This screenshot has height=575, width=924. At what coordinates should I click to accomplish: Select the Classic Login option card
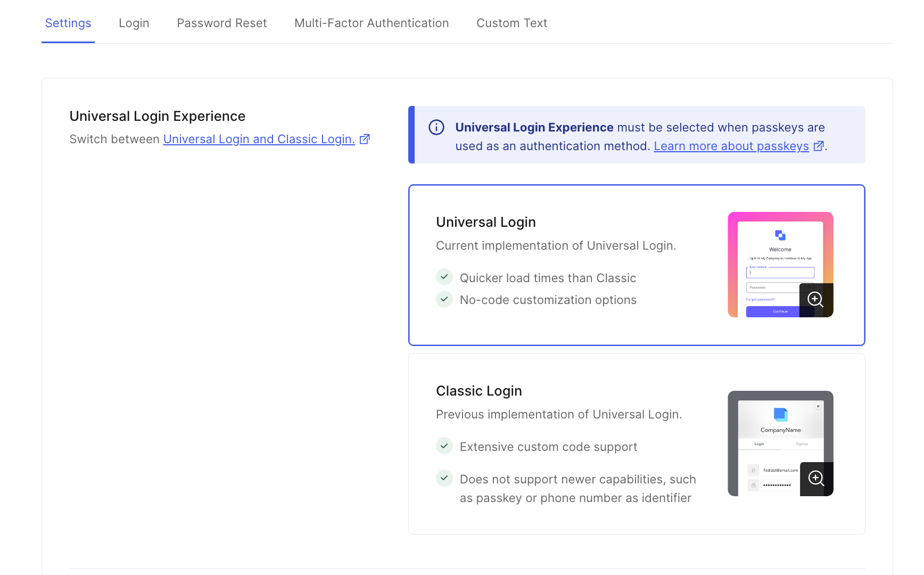pyautogui.click(x=637, y=444)
